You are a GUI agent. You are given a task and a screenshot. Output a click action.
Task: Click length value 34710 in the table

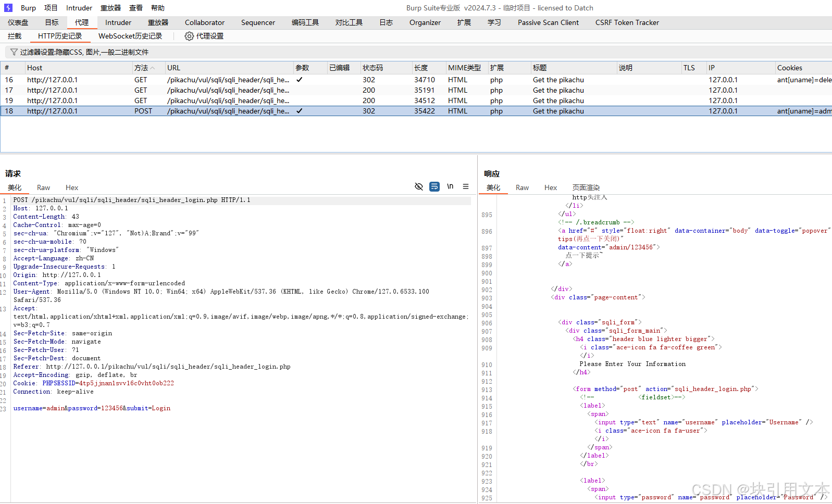point(425,80)
